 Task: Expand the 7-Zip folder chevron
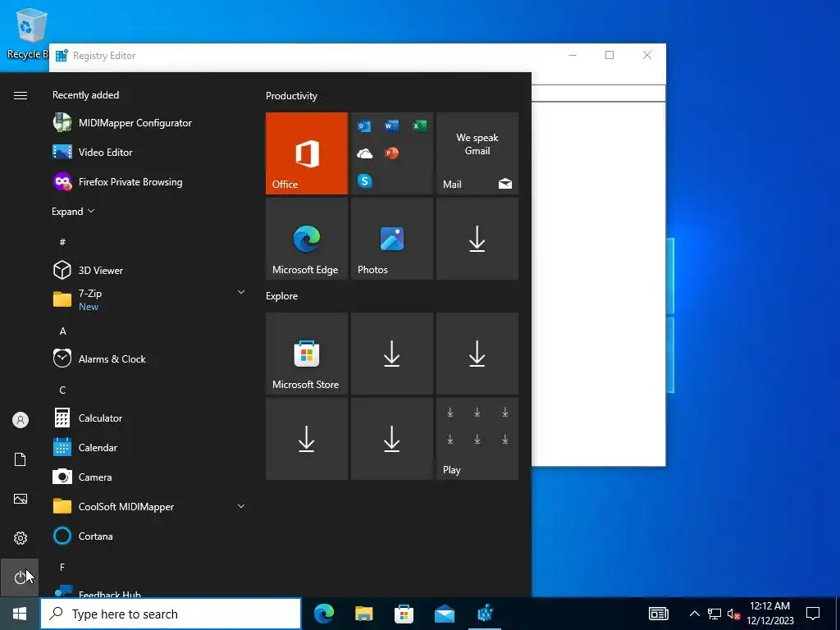pyautogui.click(x=241, y=292)
